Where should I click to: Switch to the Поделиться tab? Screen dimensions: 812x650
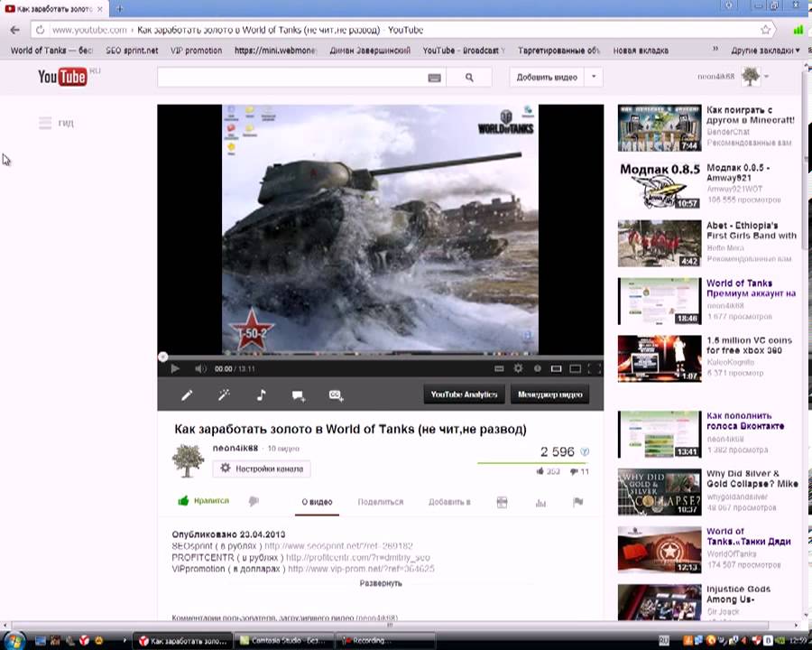380,502
